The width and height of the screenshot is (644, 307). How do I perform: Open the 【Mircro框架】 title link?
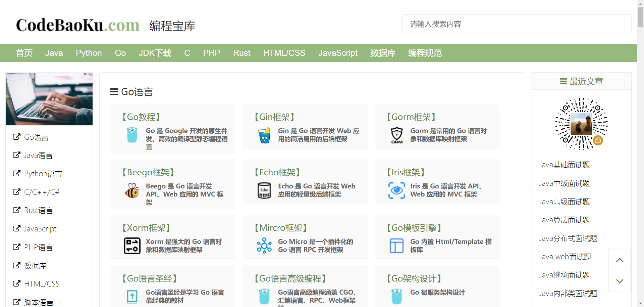click(x=281, y=227)
